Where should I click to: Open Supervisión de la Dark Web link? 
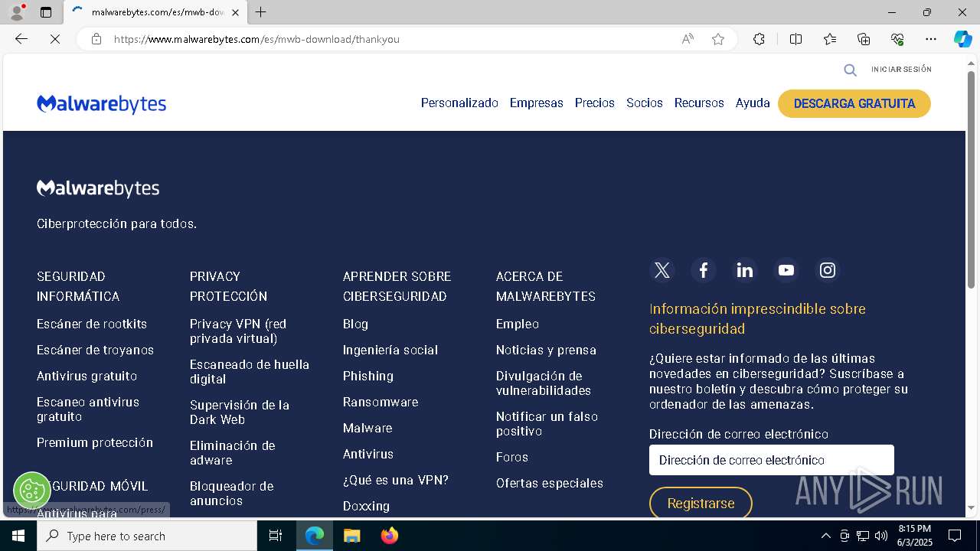pos(240,412)
